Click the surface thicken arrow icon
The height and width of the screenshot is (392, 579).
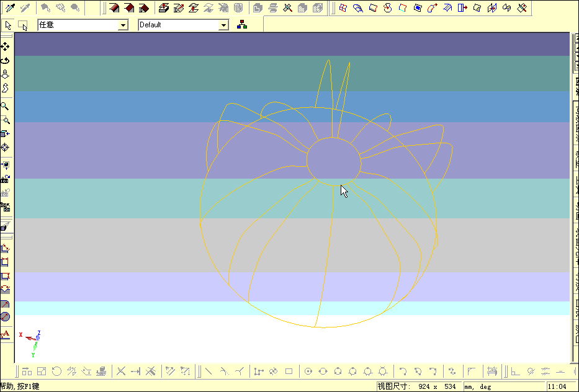(x=194, y=7)
